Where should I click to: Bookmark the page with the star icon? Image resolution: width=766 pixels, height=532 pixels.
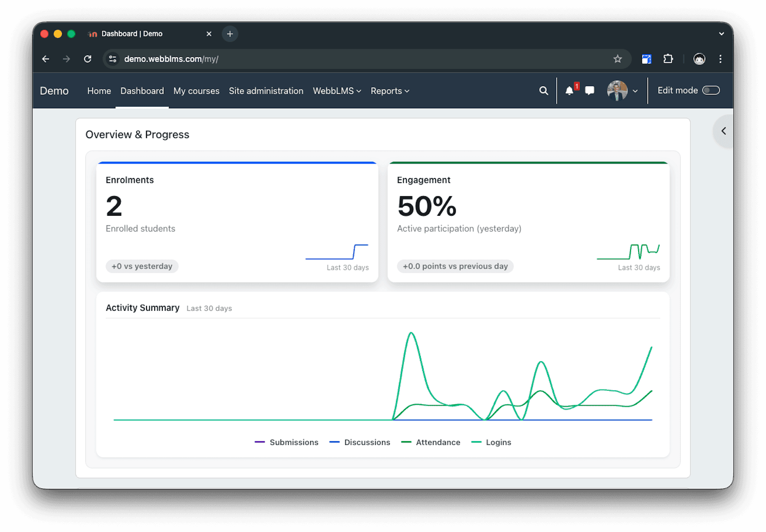[618, 59]
